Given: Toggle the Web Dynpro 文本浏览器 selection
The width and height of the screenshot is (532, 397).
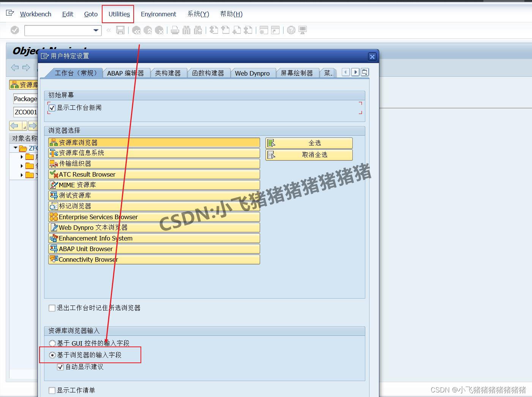Looking at the screenshot, I should pos(154,228).
